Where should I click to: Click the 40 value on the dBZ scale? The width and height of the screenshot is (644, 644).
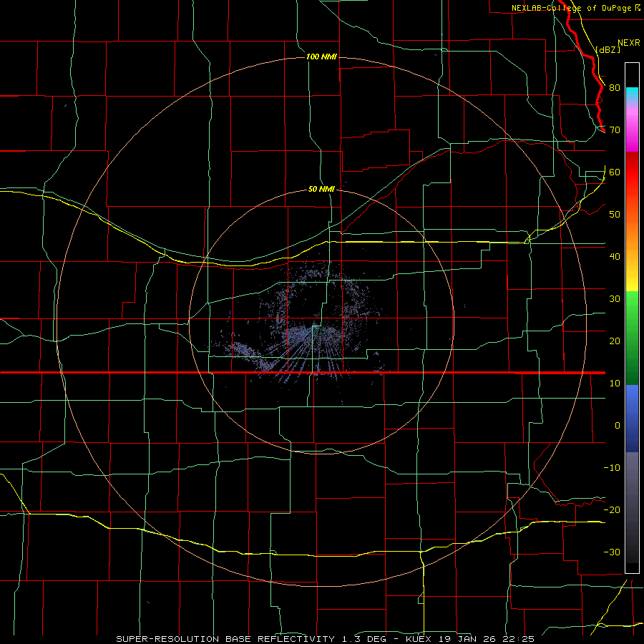615,257
